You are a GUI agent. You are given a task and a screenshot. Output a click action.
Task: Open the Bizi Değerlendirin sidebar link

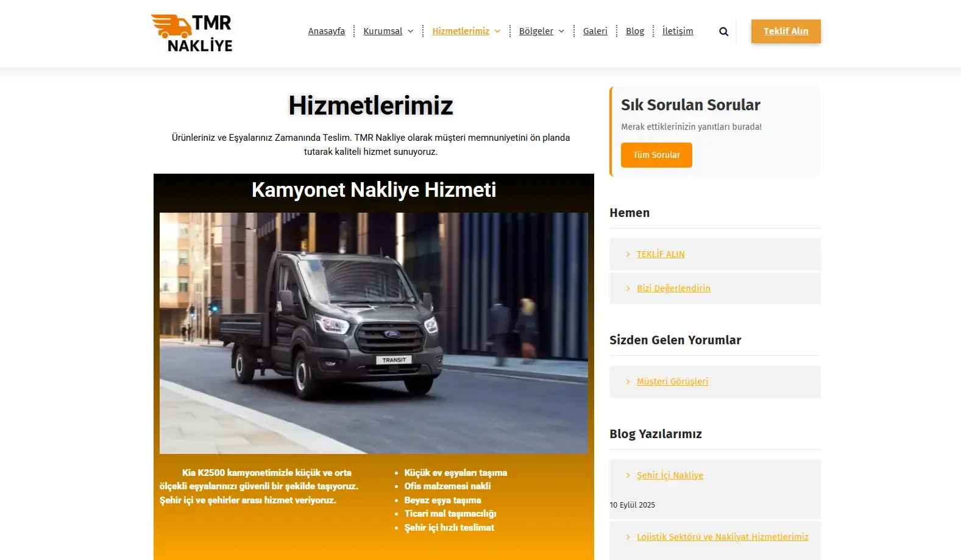pos(673,288)
